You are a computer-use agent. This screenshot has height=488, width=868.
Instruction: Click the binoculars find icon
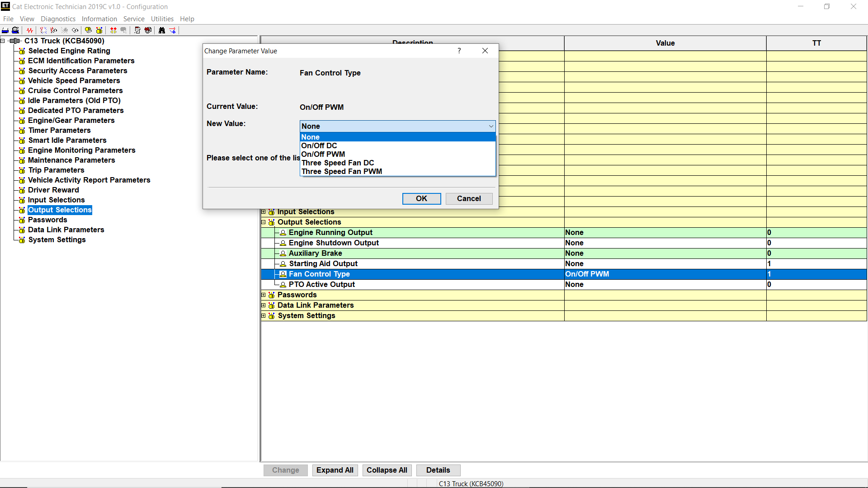162,30
